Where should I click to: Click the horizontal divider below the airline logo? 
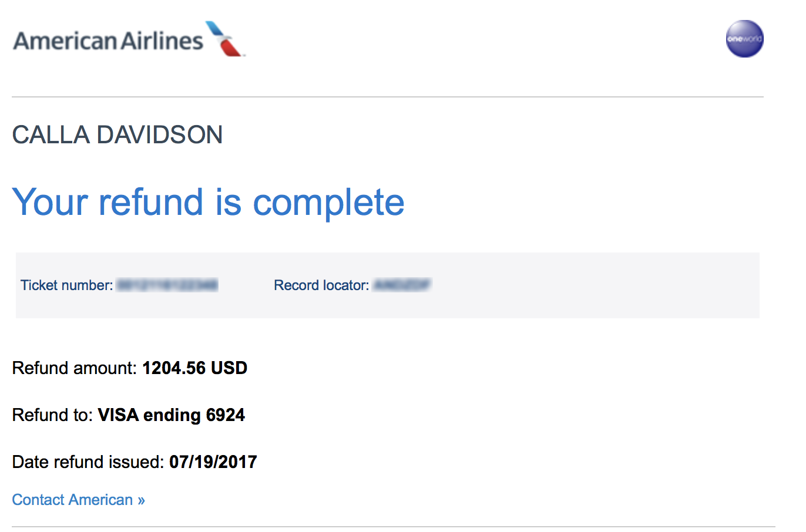tap(388, 97)
